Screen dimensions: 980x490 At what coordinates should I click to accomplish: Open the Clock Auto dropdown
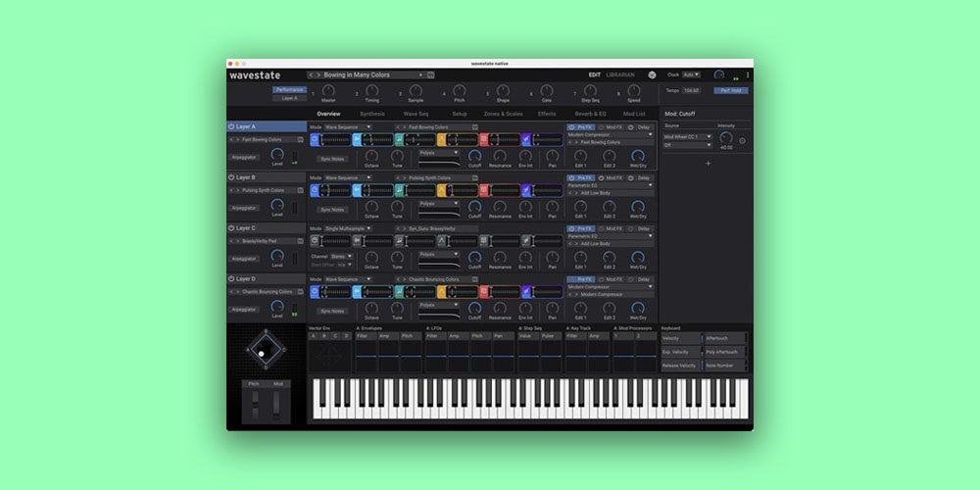pos(691,74)
